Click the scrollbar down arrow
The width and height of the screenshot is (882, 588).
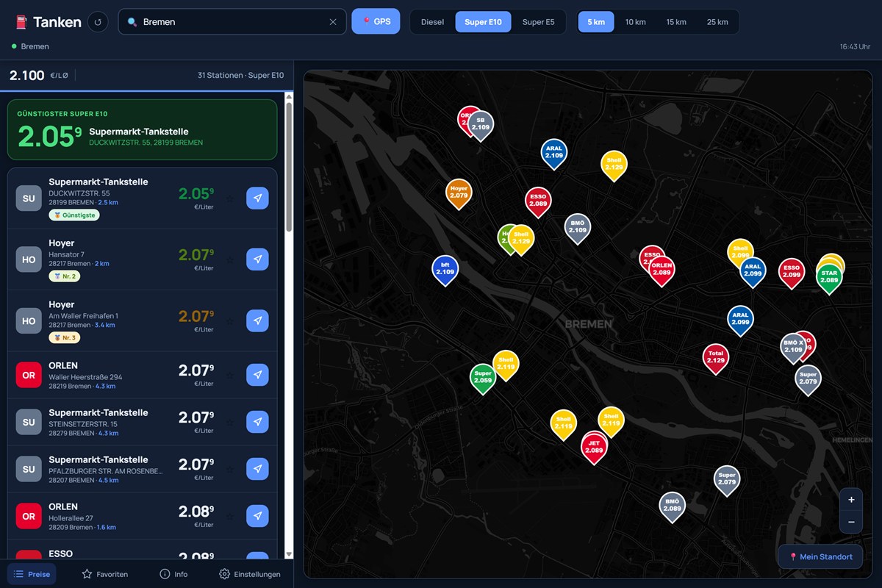pos(289,554)
